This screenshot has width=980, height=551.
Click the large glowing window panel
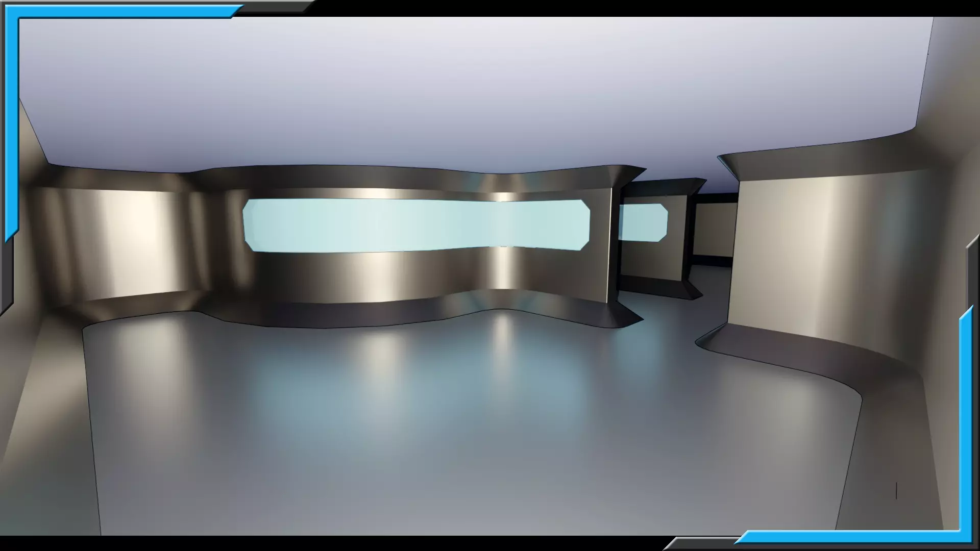pyautogui.click(x=416, y=225)
